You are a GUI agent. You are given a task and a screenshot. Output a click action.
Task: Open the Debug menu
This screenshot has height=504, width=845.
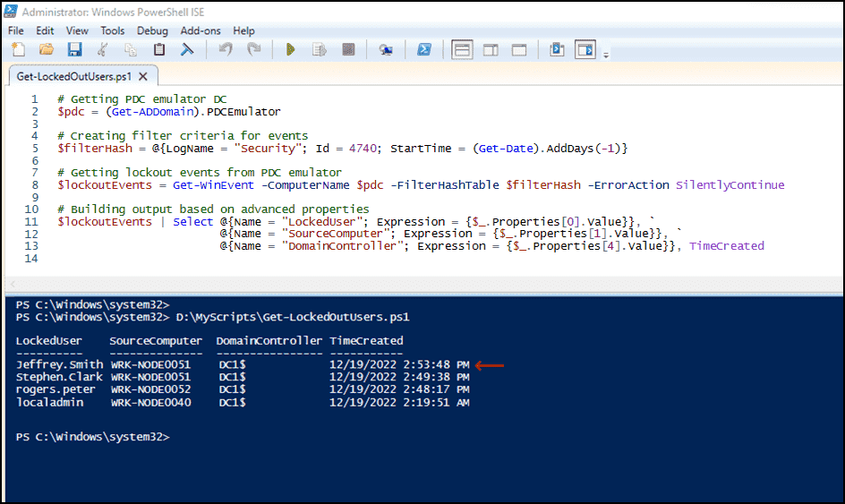tap(152, 30)
